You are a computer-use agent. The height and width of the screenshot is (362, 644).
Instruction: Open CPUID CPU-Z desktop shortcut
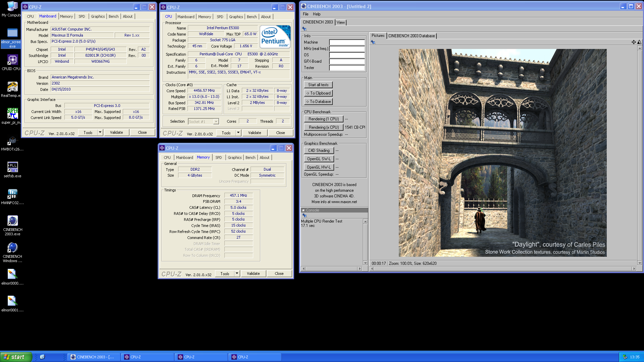(x=12, y=62)
